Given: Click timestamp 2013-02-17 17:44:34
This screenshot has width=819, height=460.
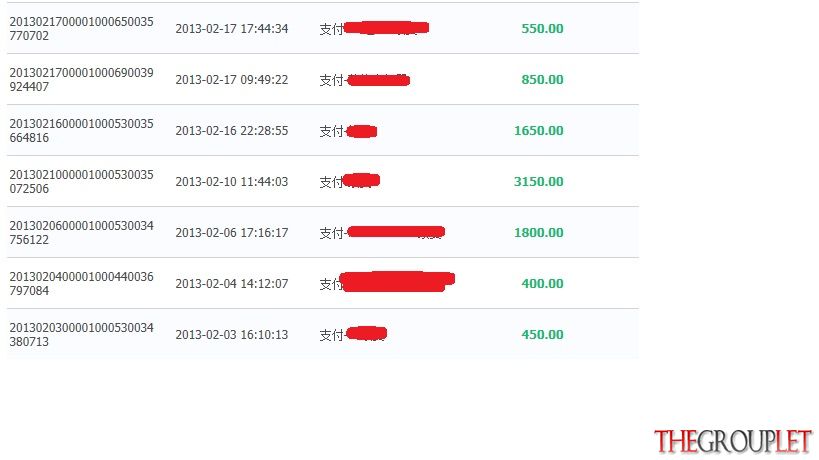Looking at the screenshot, I should click(232, 29).
